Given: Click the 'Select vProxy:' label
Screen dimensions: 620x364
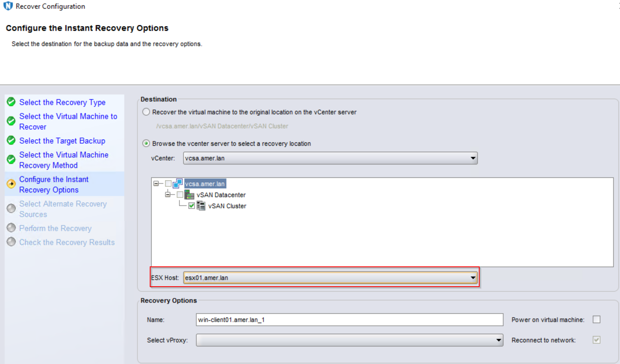Looking at the screenshot, I should (x=167, y=340).
